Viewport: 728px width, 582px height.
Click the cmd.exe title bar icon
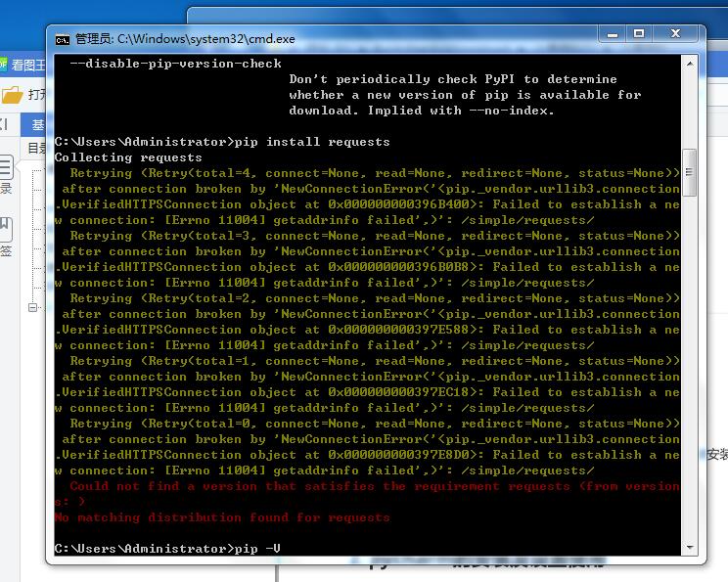[63, 39]
